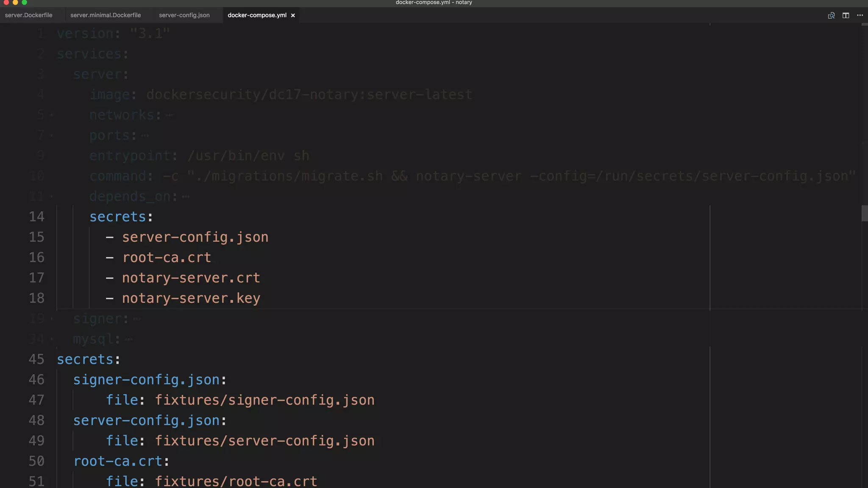Screen dimensions: 868x488
Task: Switch to the server.Dockerfile tab
Action: 28,15
